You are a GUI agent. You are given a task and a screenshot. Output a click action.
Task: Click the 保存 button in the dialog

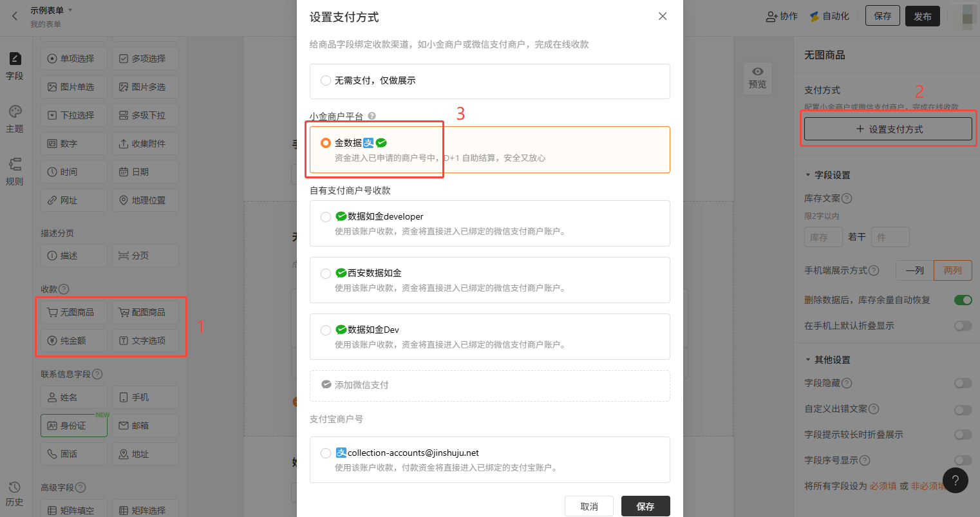[x=645, y=506]
